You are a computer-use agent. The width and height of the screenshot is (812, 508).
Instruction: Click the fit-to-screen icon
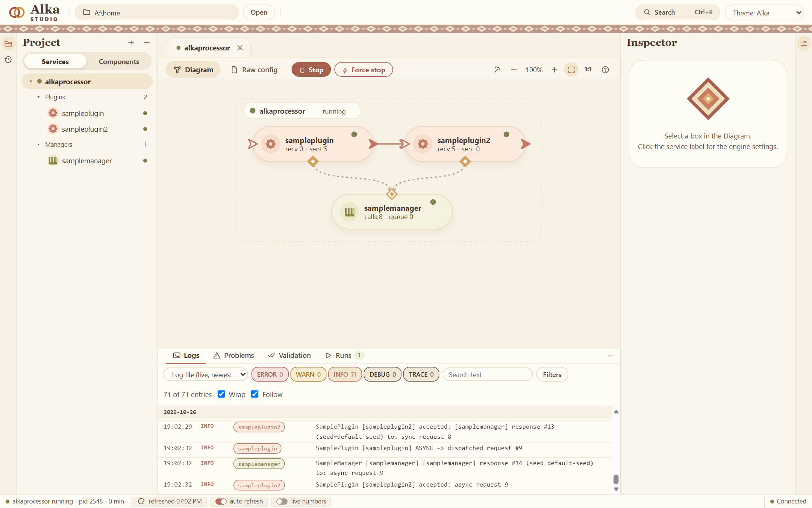click(x=571, y=70)
